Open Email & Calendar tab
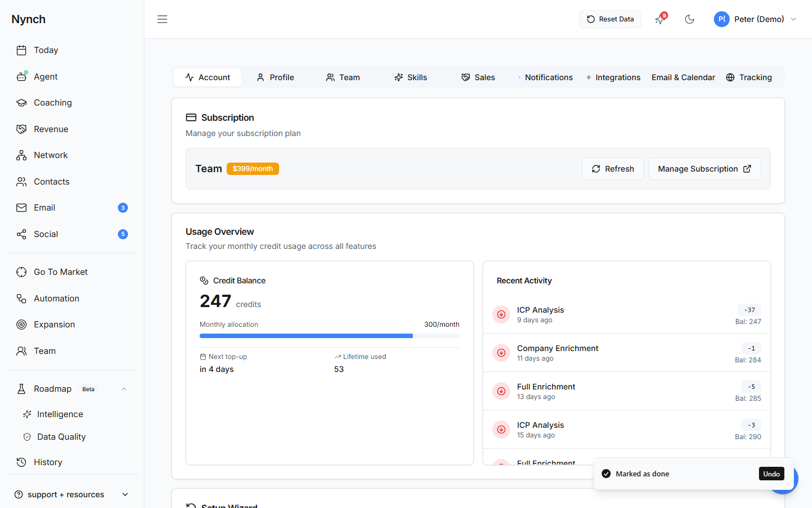Viewport: 812px width, 508px height. click(683, 77)
